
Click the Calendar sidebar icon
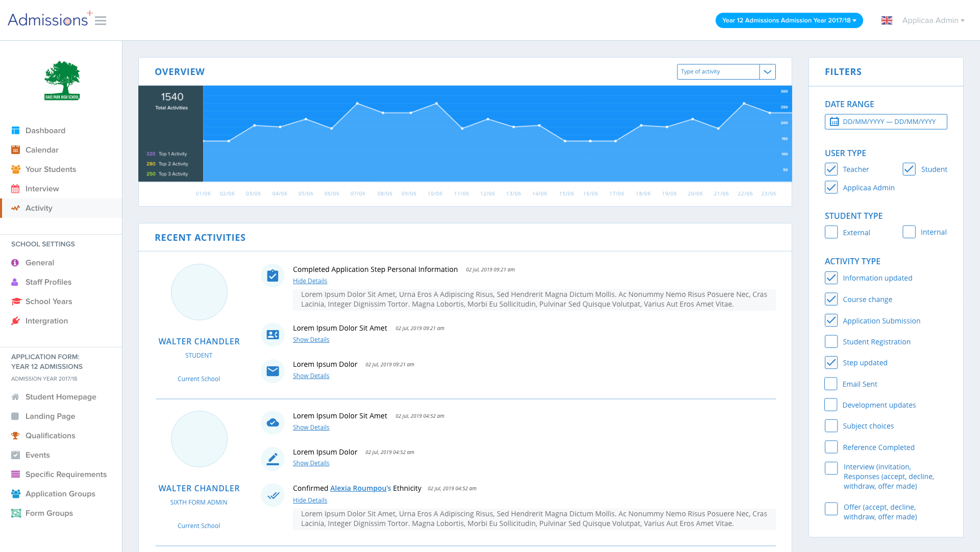click(15, 150)
